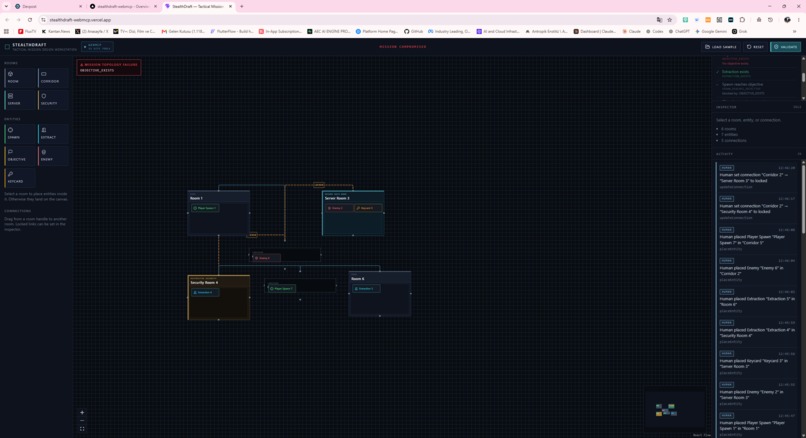Screen dimensions: 806x438
Task: Click the fit view canvas button
Action: [82, 429]
